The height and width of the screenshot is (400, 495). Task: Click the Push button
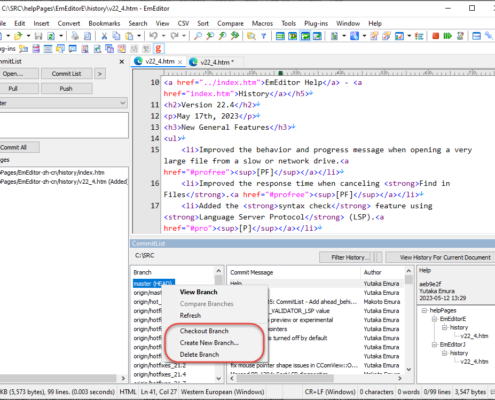(66, 89)
